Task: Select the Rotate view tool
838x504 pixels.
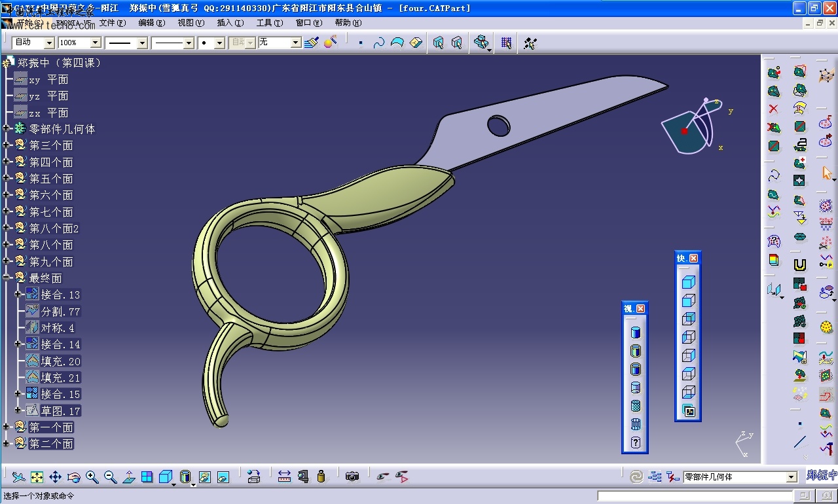Action: 74,477
